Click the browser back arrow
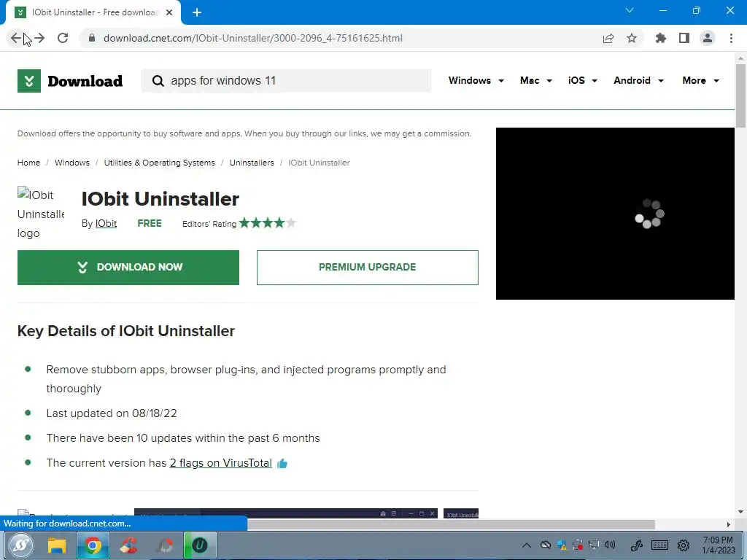 (x=16, y=38)
